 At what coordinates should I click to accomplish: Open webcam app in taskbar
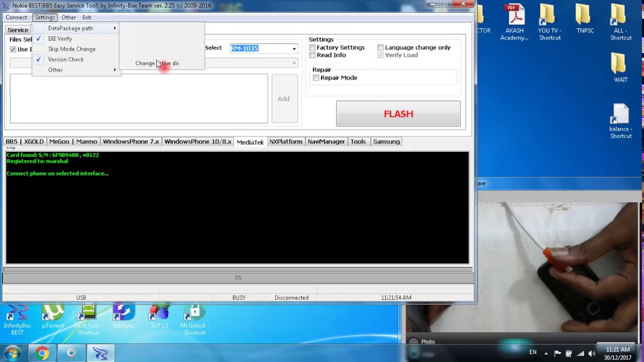point(71,353)
